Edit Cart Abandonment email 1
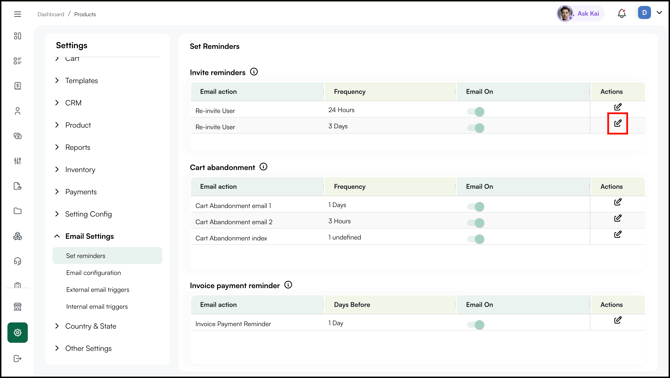This screenshot has width=670, height=378. pos(617,202)
